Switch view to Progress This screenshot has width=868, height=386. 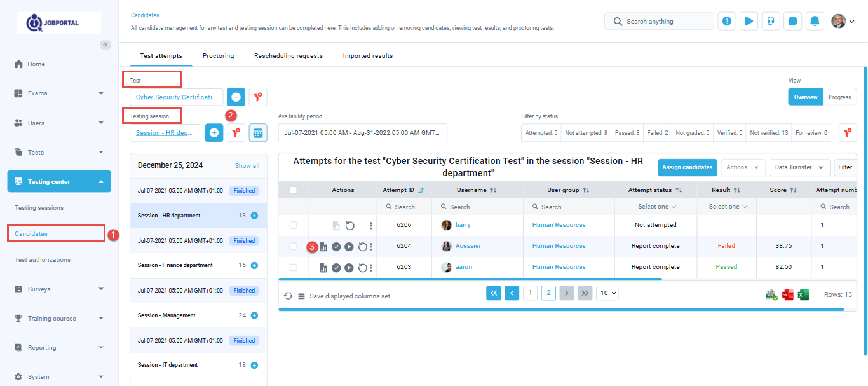(839, 97)
